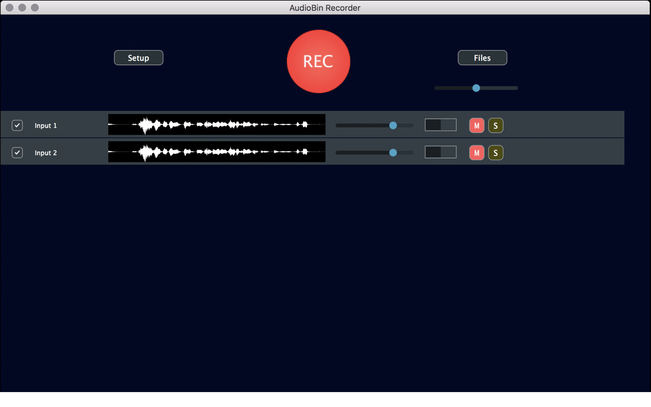Image resolution: width=651 pixels, height=407 pixels.
Task: Open the Setup dialog
Action: coord(139,58)
